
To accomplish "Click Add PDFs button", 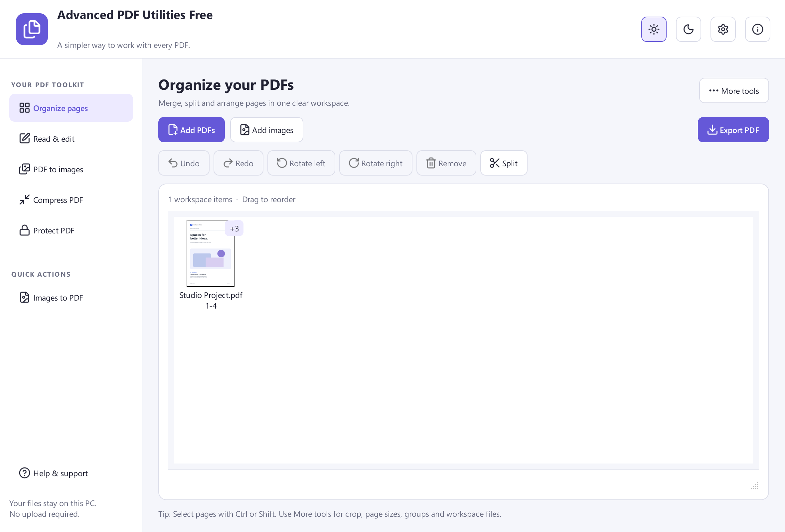I will point(191,130).
